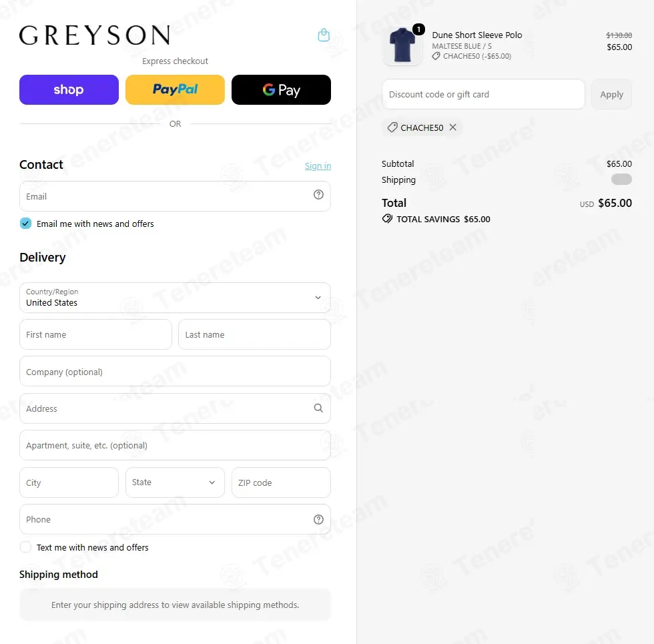Click the email help question mark icon

click(x=318, y=195)
